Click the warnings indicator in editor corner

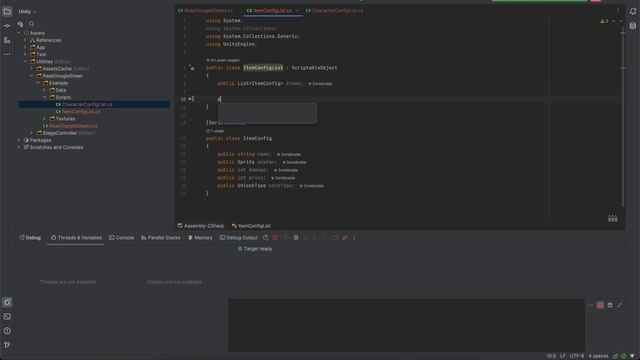(604, 21)
